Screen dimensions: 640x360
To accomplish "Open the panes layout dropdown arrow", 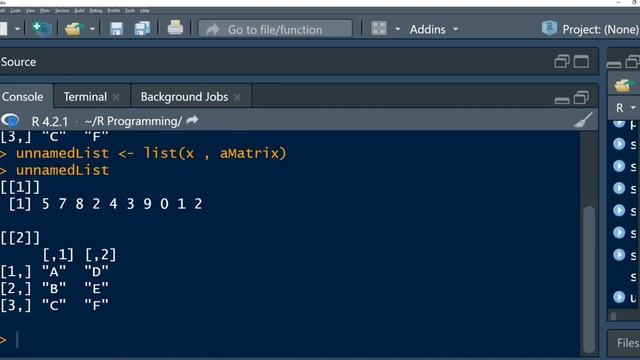I will (x=397, y=29).
